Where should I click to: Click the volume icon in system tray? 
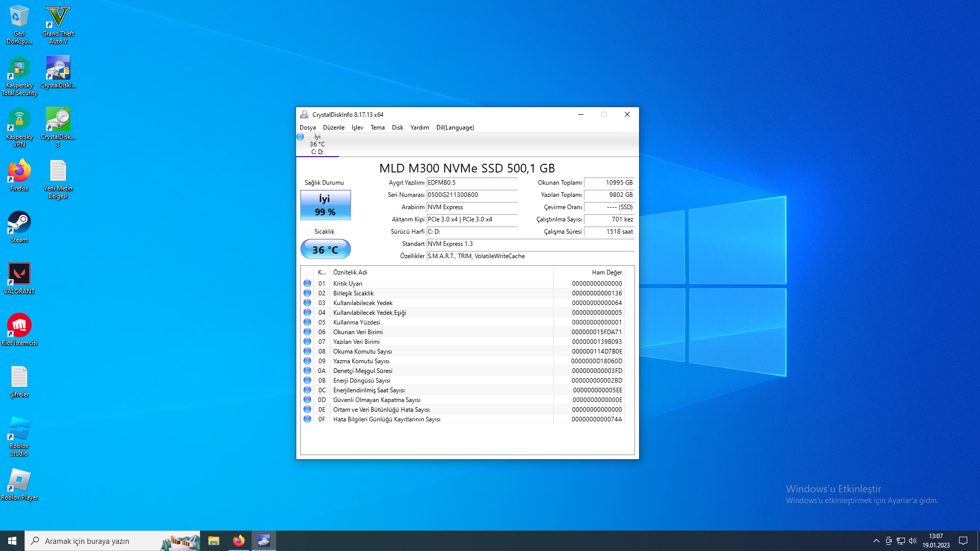pos(913,541)
